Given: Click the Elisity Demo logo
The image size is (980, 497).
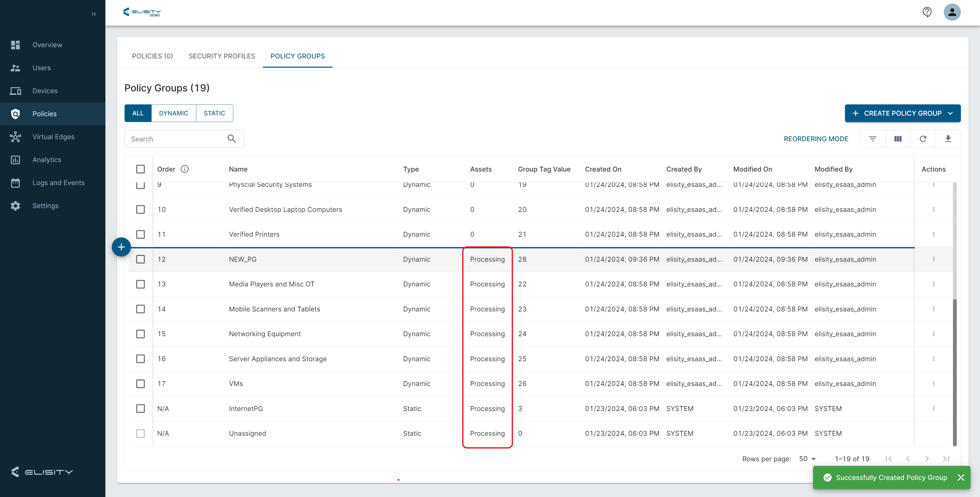Looking at the screenshot, I should tap(142, 12).
